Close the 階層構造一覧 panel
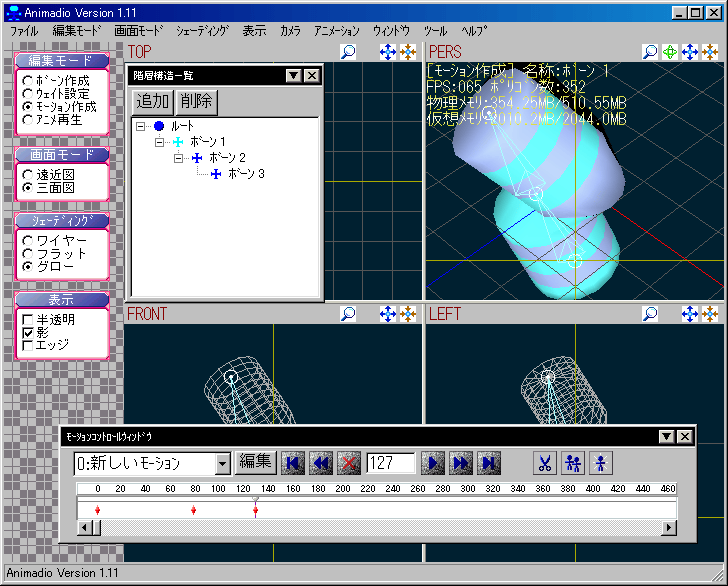Viewport: 728px width, 586px height. click(312, 76)
